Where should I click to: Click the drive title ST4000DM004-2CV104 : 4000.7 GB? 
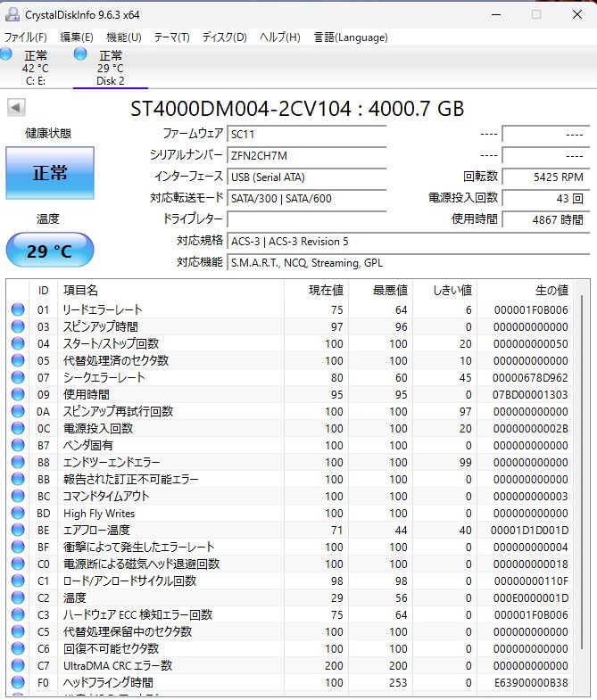[297, 109]
